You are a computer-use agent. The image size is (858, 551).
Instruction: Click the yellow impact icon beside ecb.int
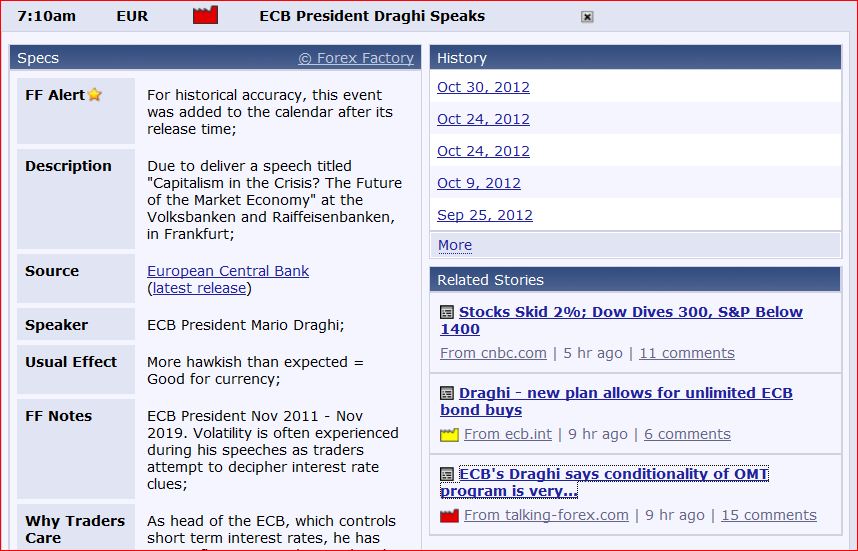point(449,435)
